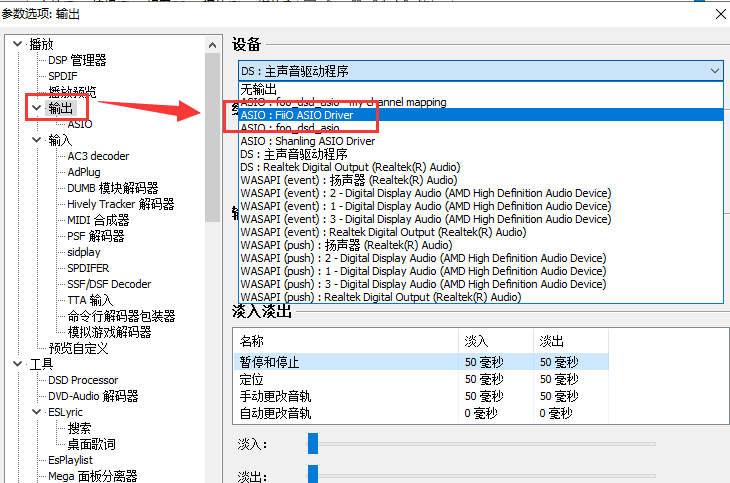This screenshot has height=483, width=730.
Task: Select AC3 decoder in tree
Action: pyautogui.click(x=98, y=156)
